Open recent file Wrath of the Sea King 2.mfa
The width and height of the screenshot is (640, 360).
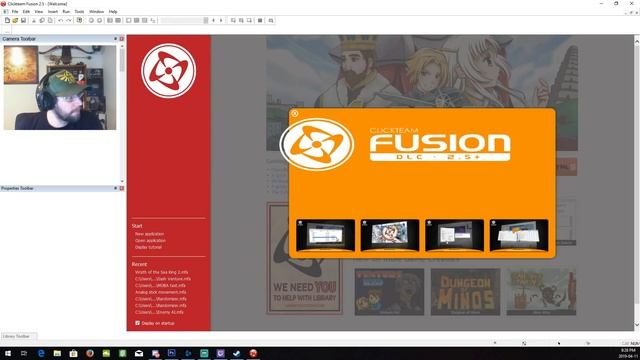(162, 272)
